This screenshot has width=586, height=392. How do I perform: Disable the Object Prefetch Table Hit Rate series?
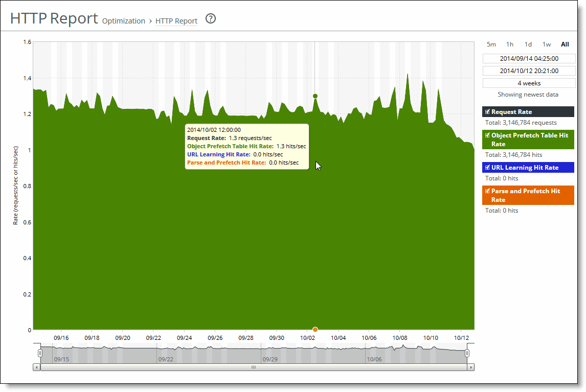click(x=487, y=135)
